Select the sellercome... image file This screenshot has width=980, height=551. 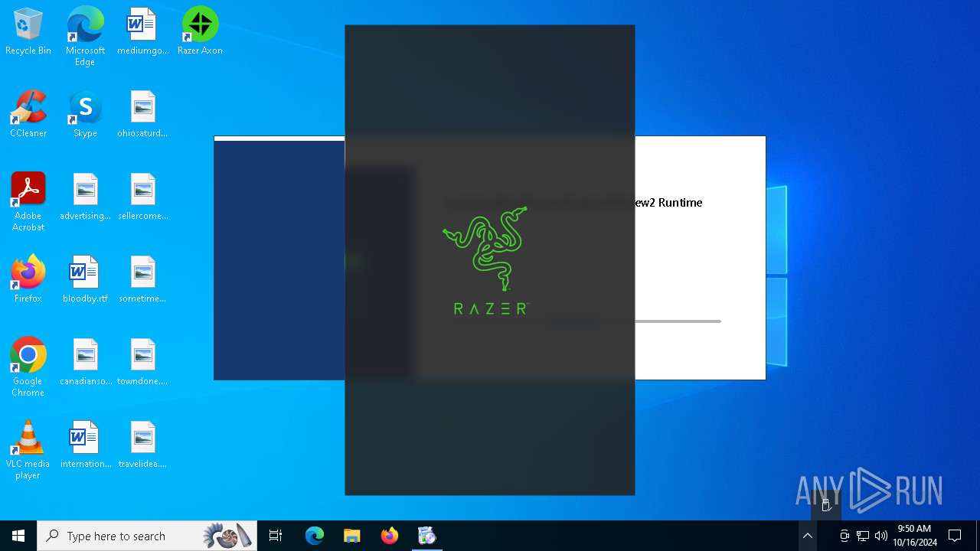point(142,197)
